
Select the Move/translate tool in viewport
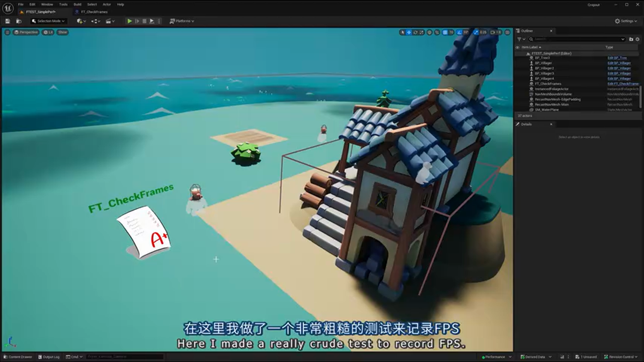tap(409, 32)
